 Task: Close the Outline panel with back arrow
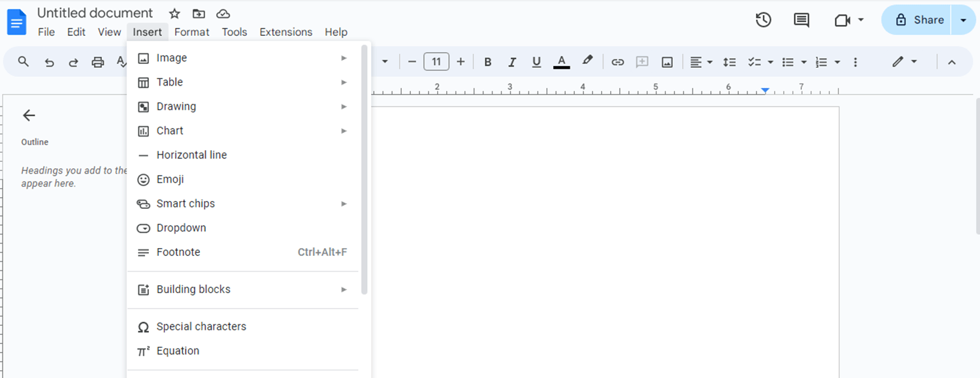29,115
